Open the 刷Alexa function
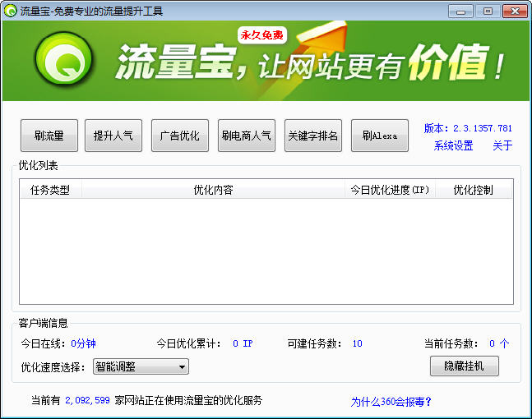The image size is (532, 419). 380,136
